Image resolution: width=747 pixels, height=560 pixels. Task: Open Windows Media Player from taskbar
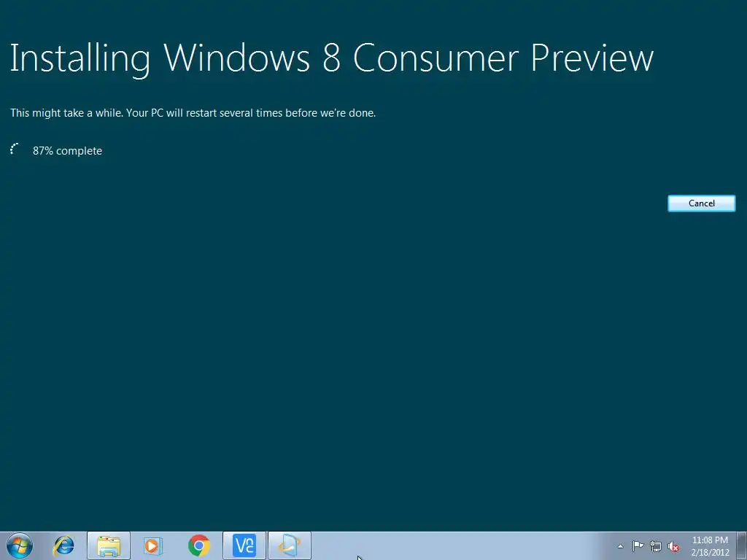(x=153, y=545)
